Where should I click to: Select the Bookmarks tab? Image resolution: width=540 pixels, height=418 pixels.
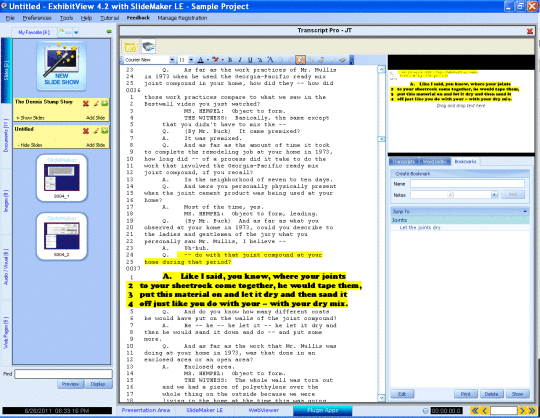tap(465, 161)
